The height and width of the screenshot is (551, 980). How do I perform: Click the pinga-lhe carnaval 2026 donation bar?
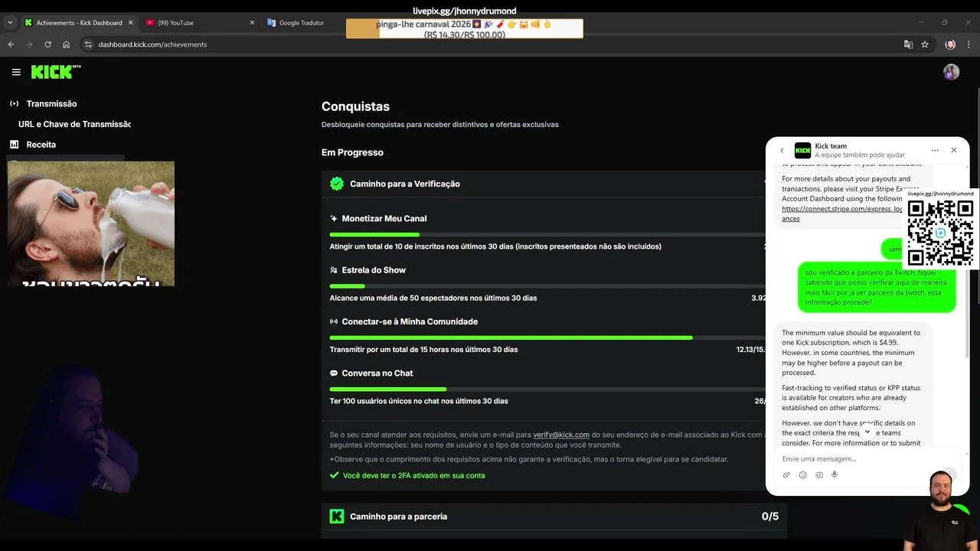click(464, 28)
